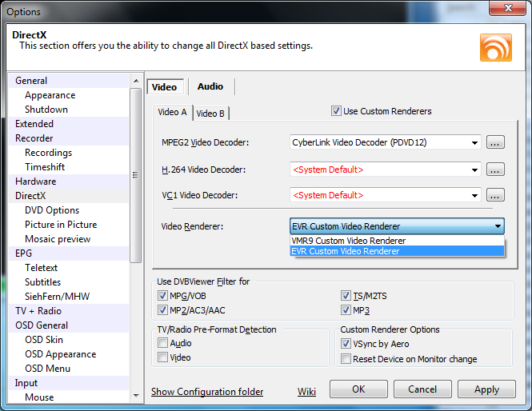Viewport: 532px width, 411px height.
Task: Uncheck the MPG/VOB filter checkbox
Action: click(x=163, y=296)
